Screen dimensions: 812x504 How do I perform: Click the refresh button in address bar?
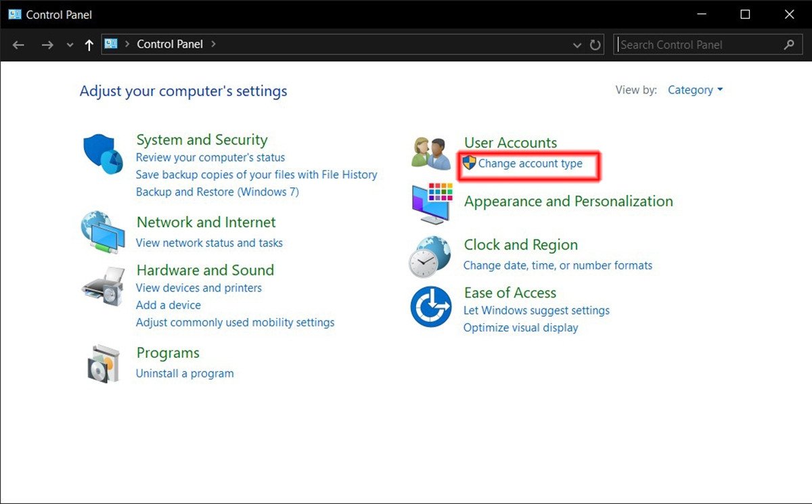coord(594,44)
